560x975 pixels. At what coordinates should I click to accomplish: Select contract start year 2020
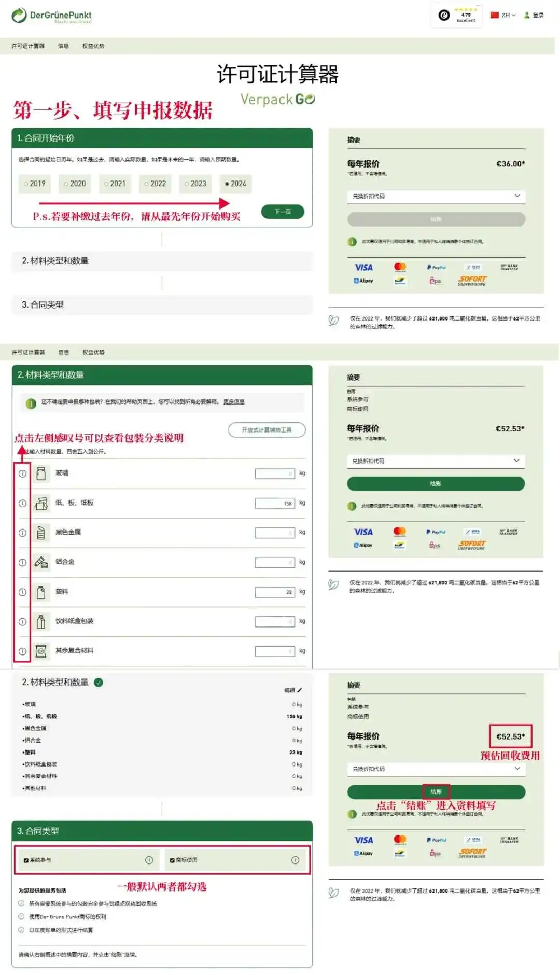75,184
